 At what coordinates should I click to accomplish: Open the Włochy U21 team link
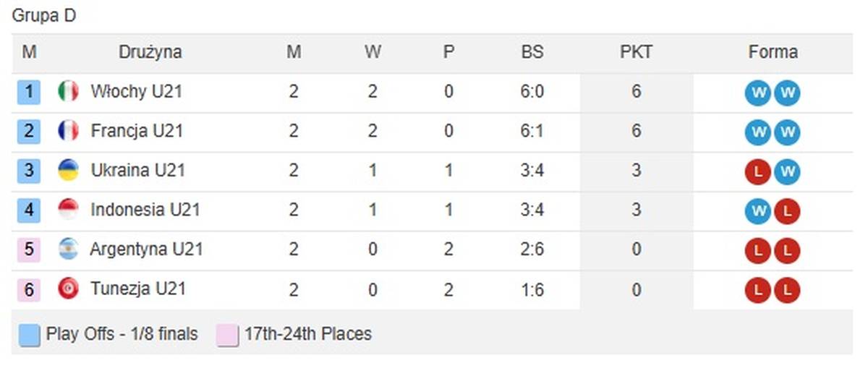click(x=136, y=92)
